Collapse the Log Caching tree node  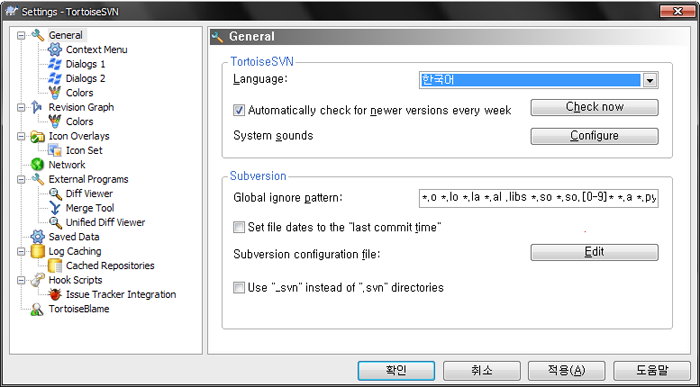click(x=21, y=251)
